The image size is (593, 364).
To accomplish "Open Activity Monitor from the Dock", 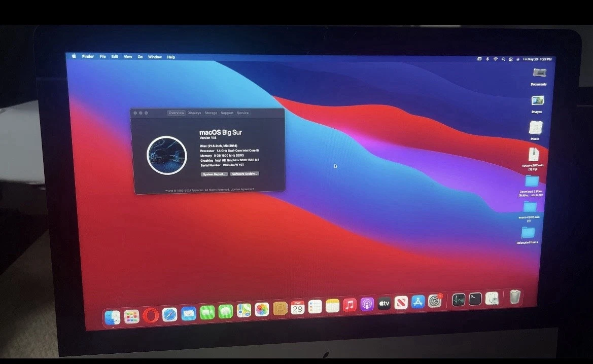I will click(459, 300).
